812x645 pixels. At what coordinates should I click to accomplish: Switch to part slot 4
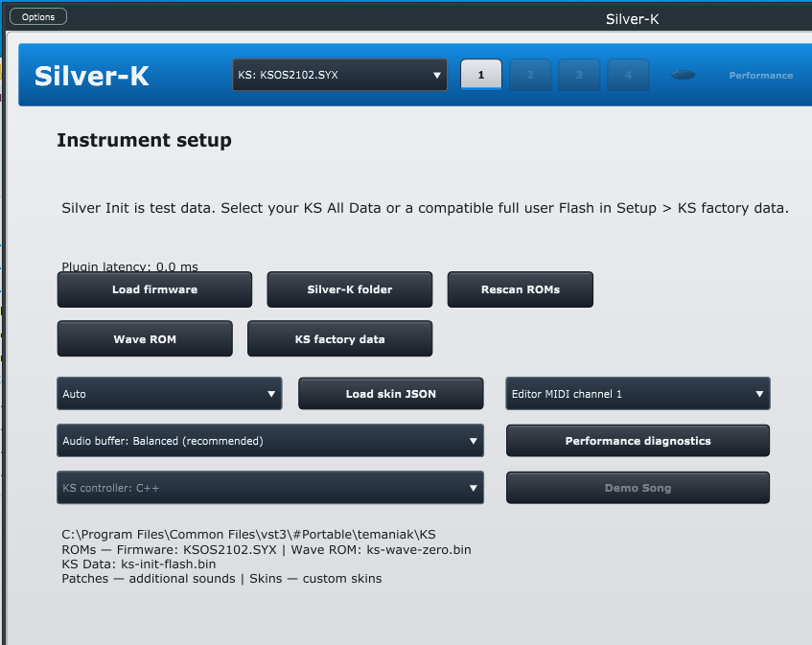tap(628, 75)
